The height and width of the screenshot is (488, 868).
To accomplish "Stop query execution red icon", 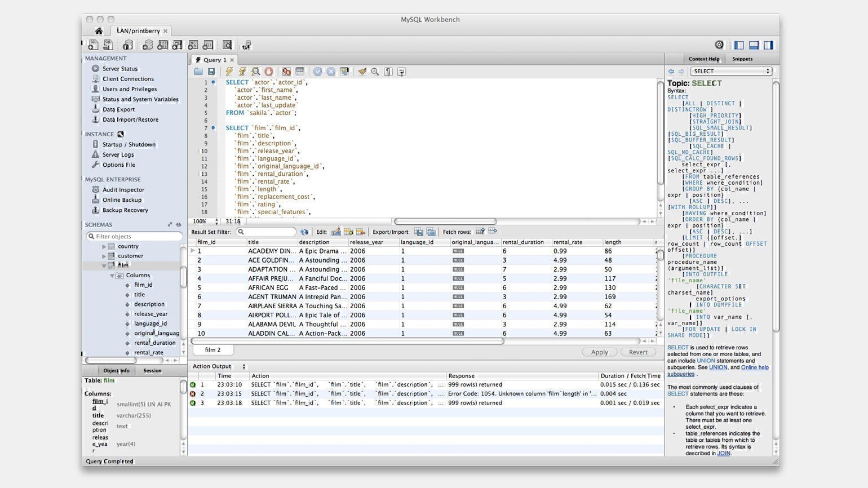I will click(x=269, y=72).
